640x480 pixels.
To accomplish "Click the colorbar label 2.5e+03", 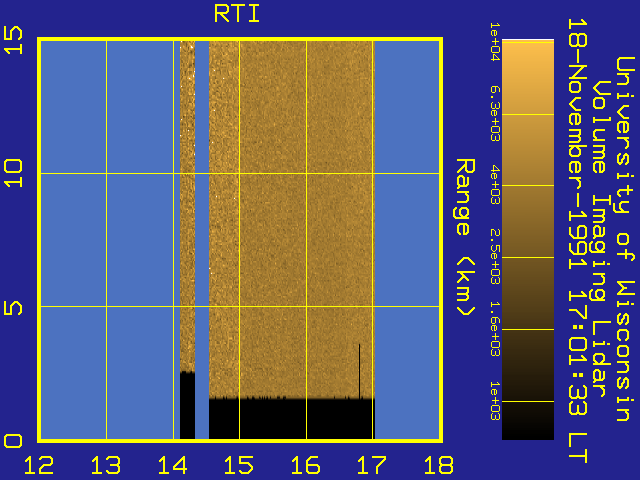I will coord(495,256).
